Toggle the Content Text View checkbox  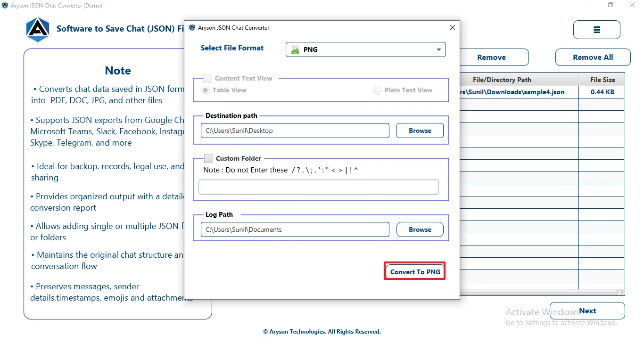click(207, 79)
